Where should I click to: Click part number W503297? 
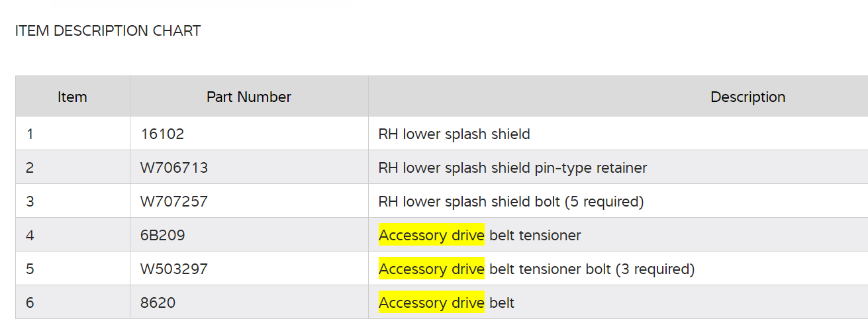[x=174, y=269]
